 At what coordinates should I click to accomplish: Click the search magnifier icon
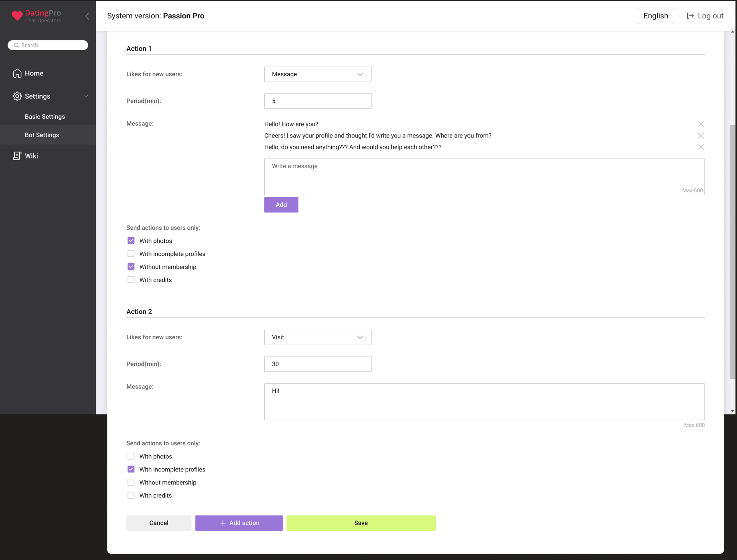point(16,45)
